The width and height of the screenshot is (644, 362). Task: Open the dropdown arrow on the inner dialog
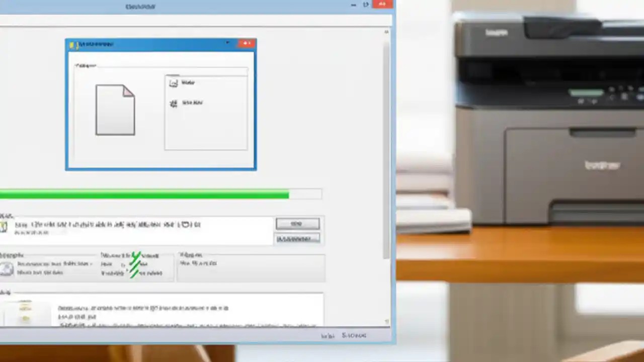tap(227, 43)
